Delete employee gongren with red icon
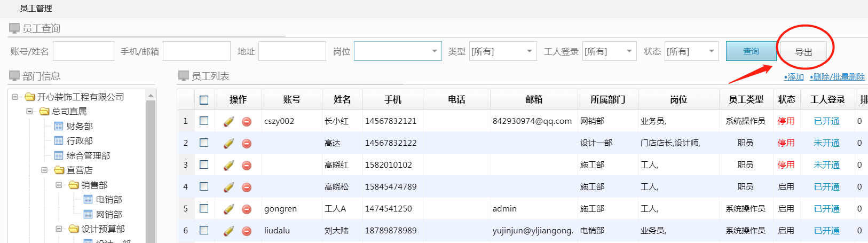868x243 pixels. (x=247, y=209)
